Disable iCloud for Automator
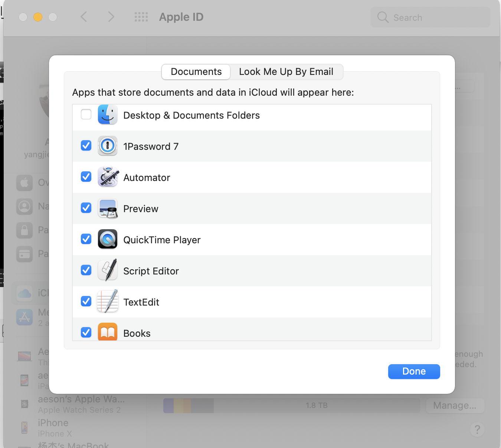The height and width of the screenshot is (448, 501). [x=86, y=177]
